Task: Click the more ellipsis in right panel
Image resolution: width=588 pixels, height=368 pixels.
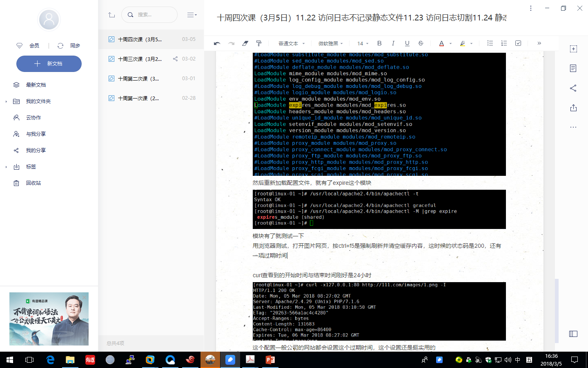Action: pyautogui.click(x=573, y=127)
